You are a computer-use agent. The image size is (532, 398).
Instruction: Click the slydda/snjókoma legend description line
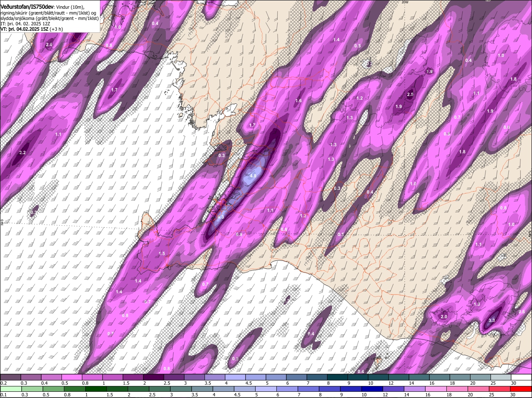49,18
